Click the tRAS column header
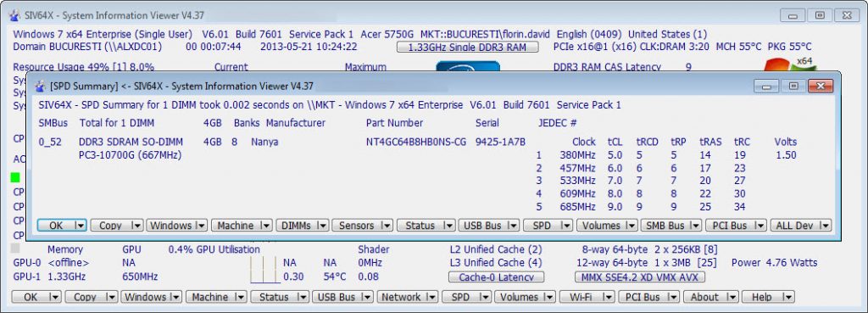Image resolution: width=868 pixels, height=313 pixels. pyautogui.click(x=711, y=142)
